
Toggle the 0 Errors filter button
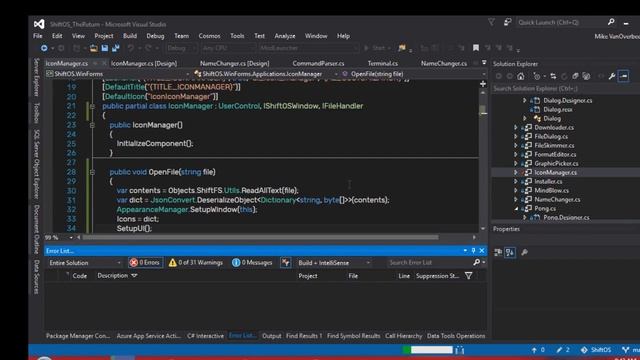click(x=145, y=263)
